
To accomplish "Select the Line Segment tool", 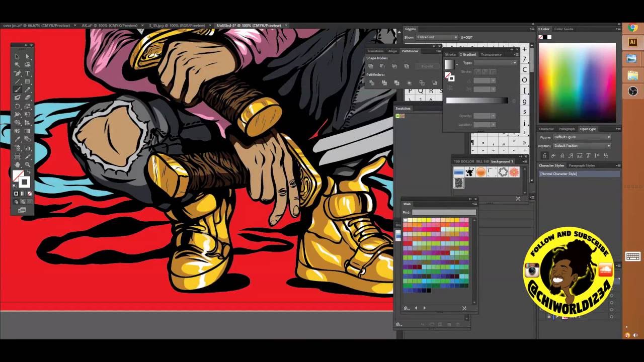I will coord(17,81).
